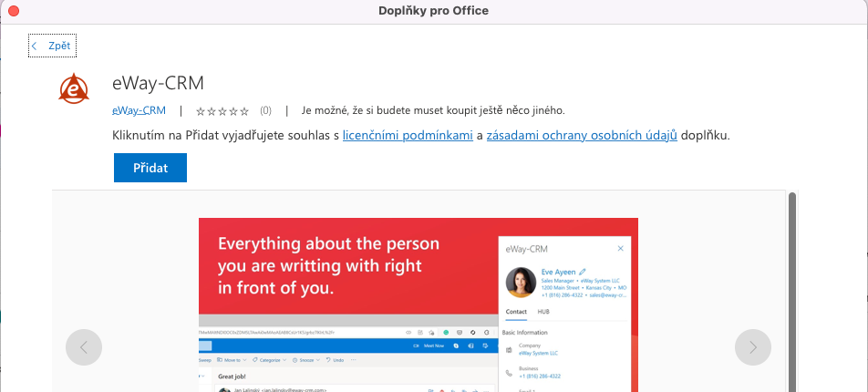The image size is (868, 392).
Task: Open the licenčními podmínkami link
Action: (408, 136)
